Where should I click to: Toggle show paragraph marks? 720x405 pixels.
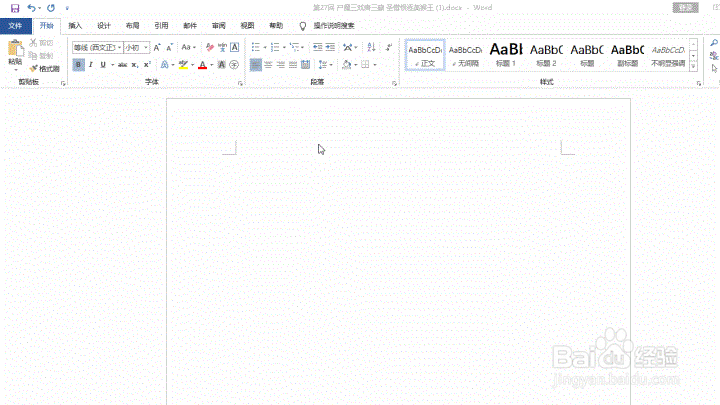click(x=389, y=47)
